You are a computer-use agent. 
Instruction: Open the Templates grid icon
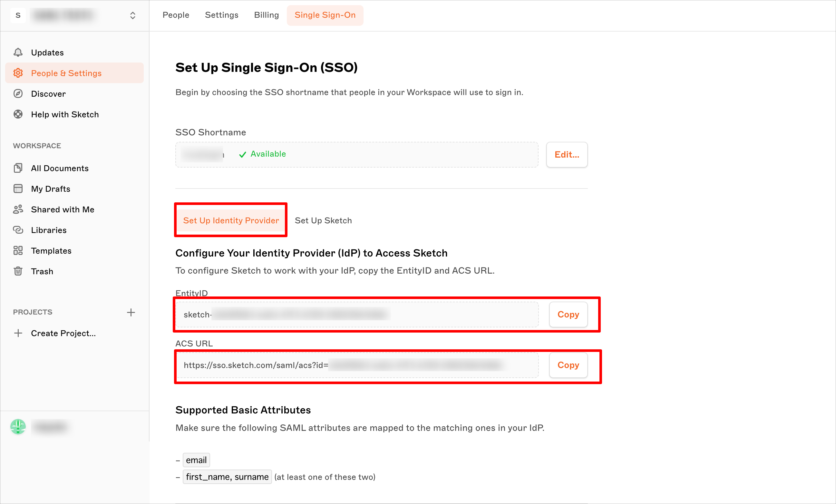[18, 251]
